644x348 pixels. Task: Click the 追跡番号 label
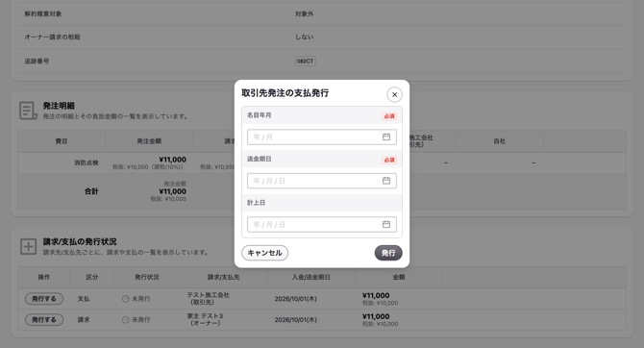37,62
